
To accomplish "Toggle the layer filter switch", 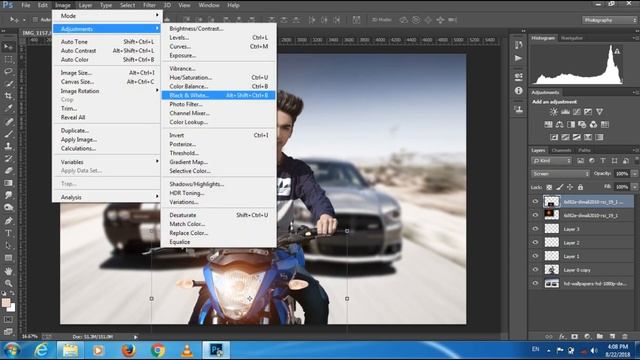I will pos(637,161).
